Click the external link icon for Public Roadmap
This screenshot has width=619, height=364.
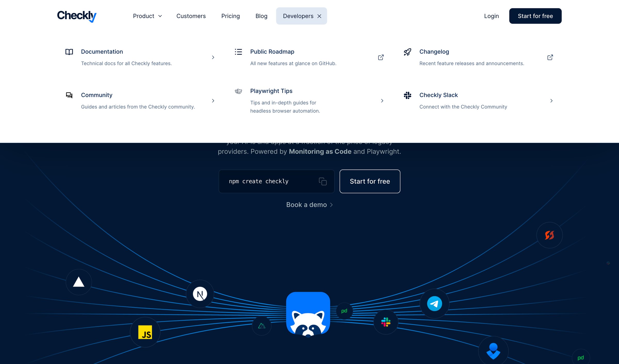381,57
